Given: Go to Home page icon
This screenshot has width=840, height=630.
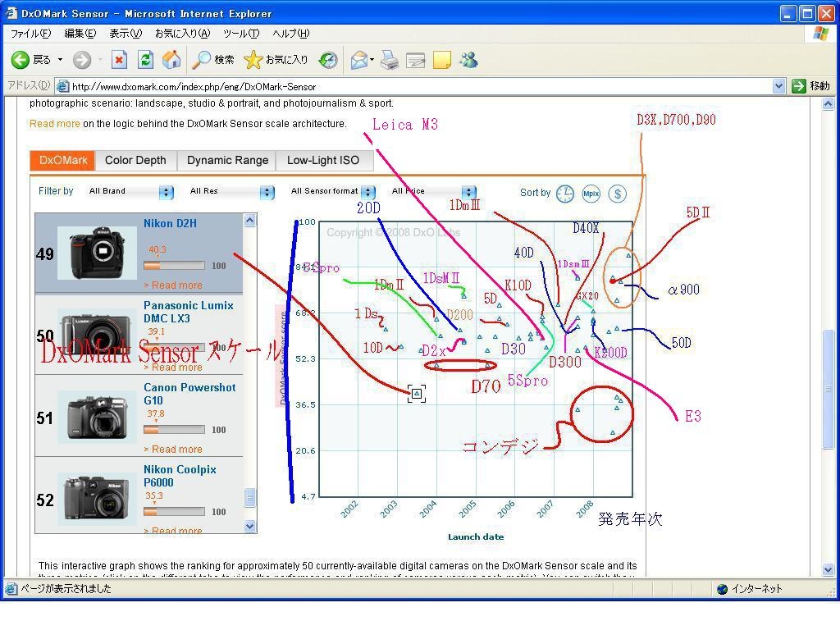Looking at the screenshot, I should pos(171,59).
